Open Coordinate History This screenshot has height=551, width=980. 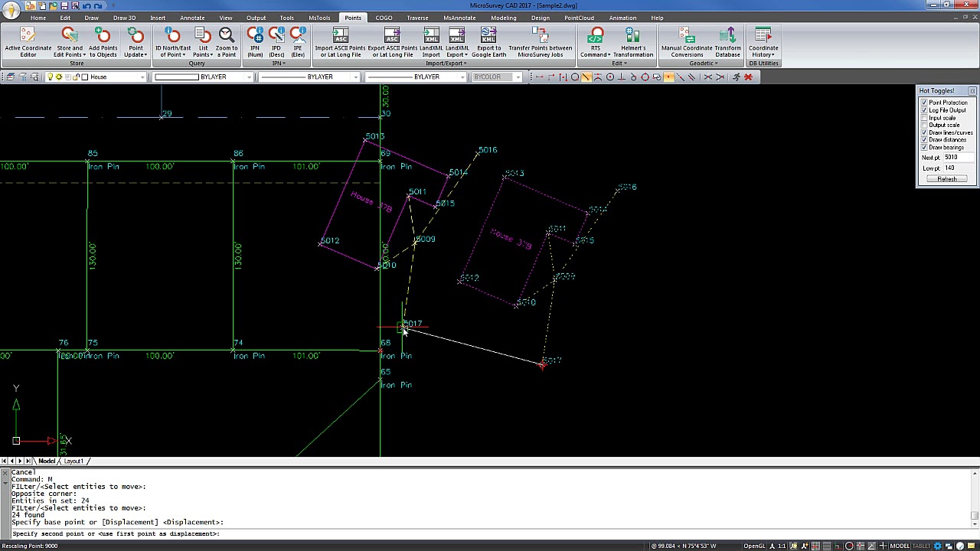tap(763, 42)
